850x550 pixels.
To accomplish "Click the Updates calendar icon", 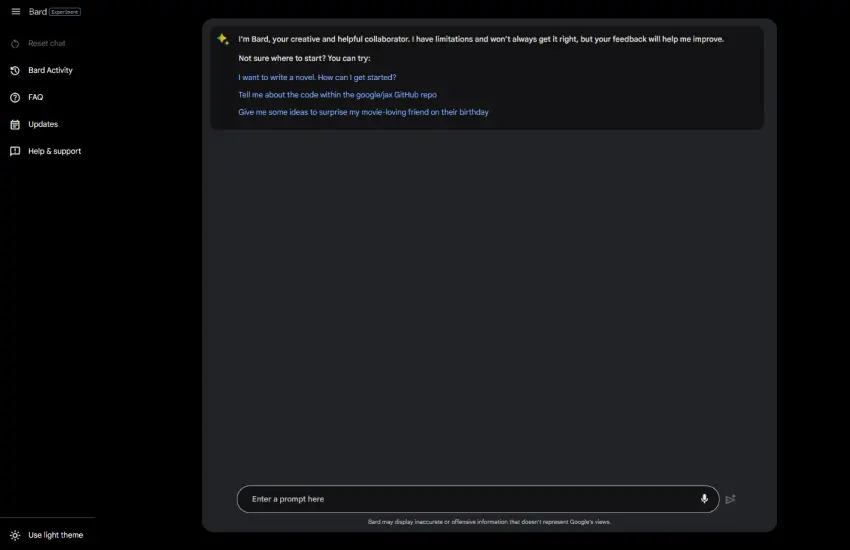I will [x=15, y=125].
